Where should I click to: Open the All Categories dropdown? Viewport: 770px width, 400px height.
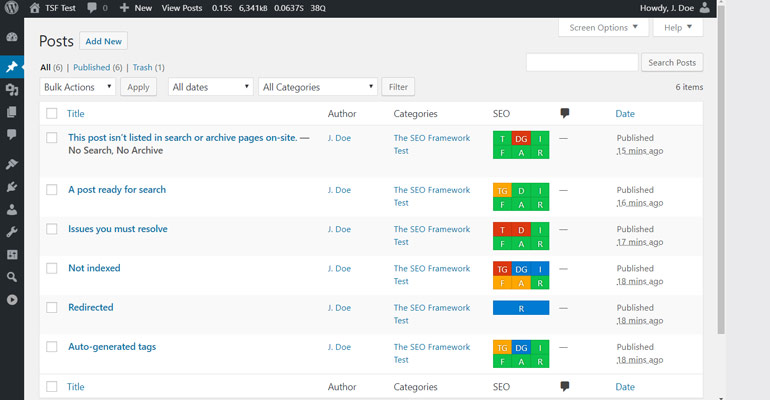tap(318, 87)
